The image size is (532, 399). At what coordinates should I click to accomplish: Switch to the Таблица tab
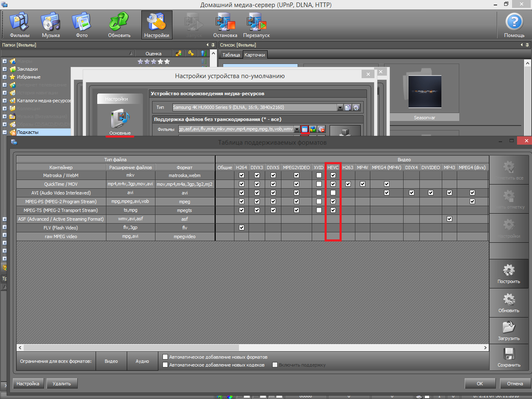(231, 55)
